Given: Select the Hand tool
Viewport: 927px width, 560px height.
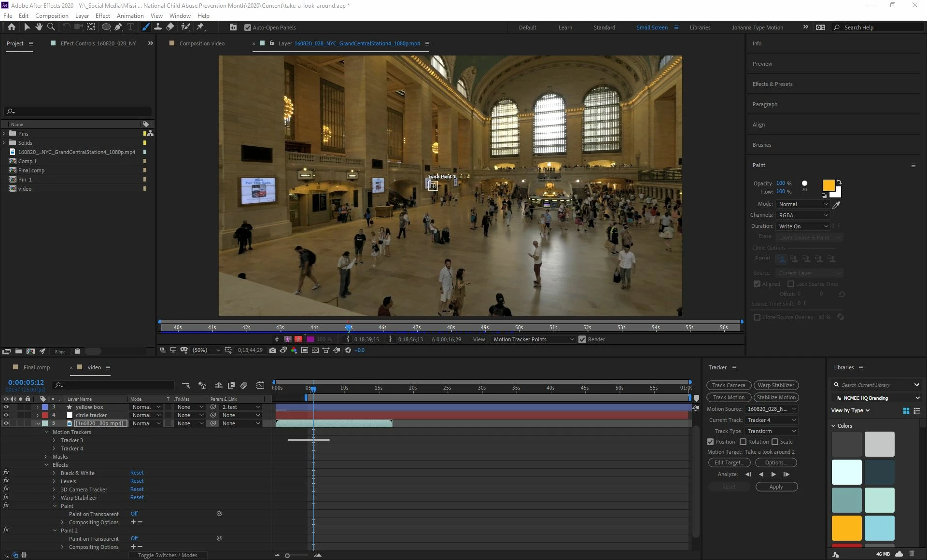Looking at the screenshot, I should 39,27.
